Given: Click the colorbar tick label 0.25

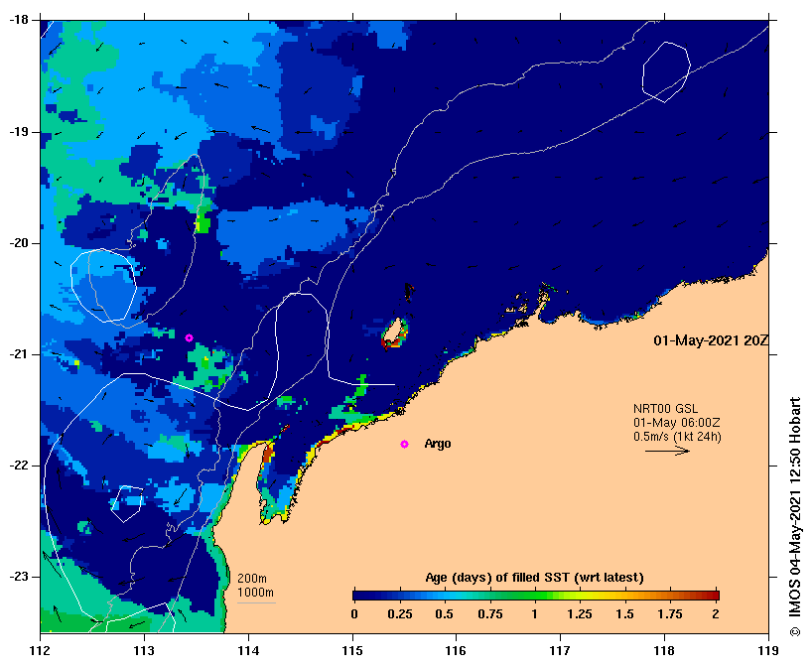Looking at the screenshot, I should click(x=400, y=614).
